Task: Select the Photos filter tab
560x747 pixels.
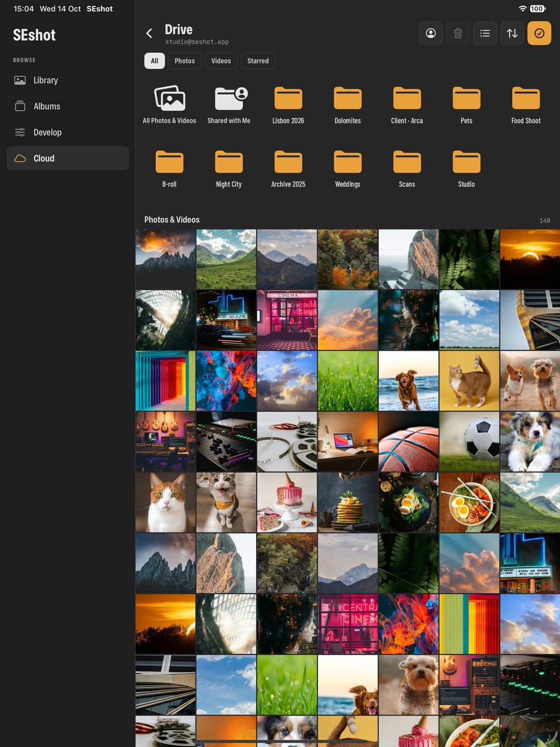Action: click(184, 61)
